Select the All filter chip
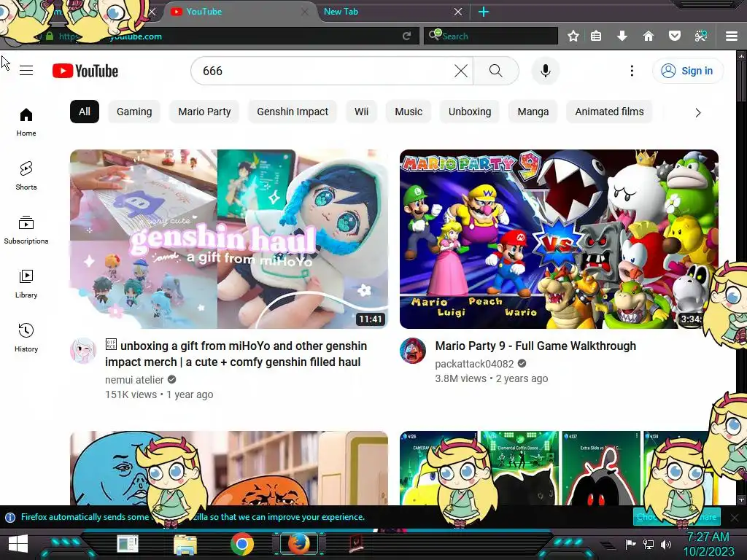The image size is (747, 560). click(x=85, y=112)
